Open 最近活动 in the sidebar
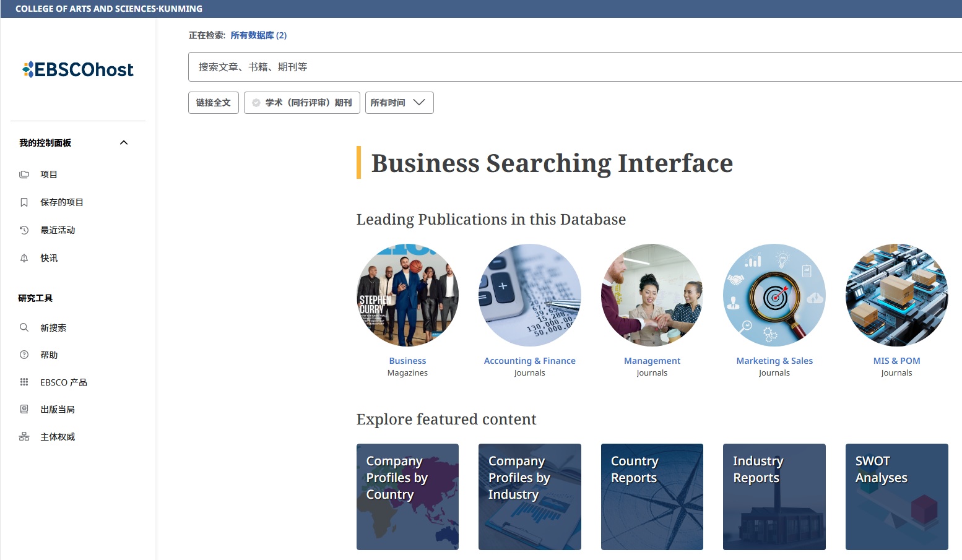962x560 pixels. (58, 230)
